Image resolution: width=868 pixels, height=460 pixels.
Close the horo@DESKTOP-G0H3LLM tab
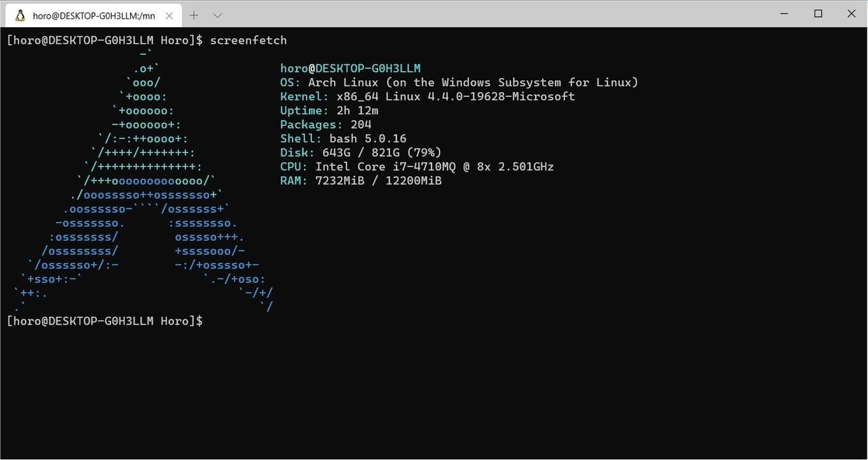pos(169,15)
